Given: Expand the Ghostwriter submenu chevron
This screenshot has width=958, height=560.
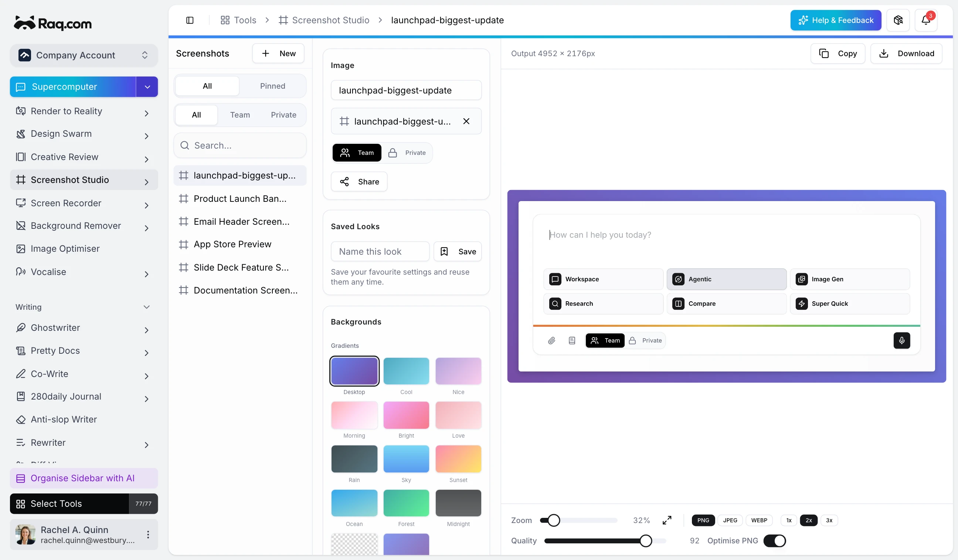Looking at the screenshot, I should click(146, 330).
